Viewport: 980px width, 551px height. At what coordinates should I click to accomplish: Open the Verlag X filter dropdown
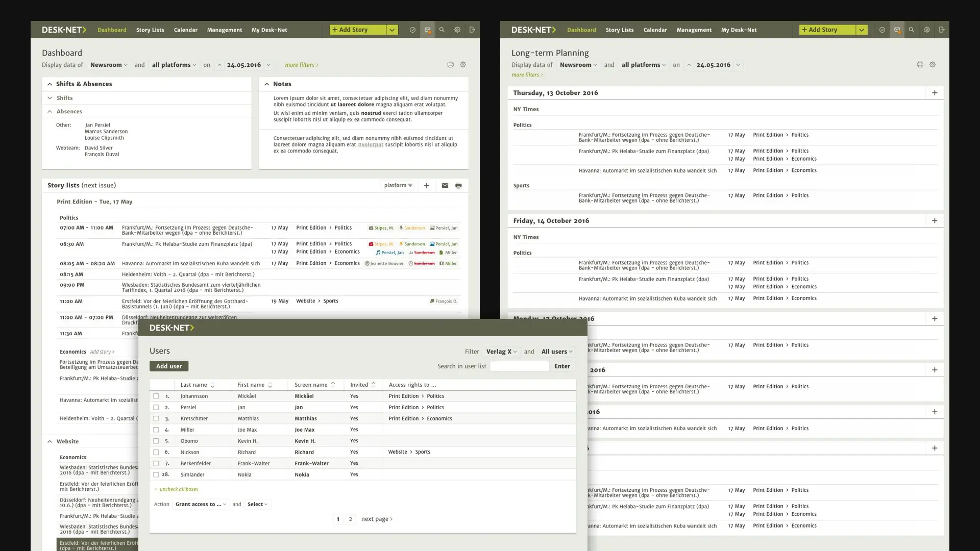pyautogui.click(x=501, y=352)
